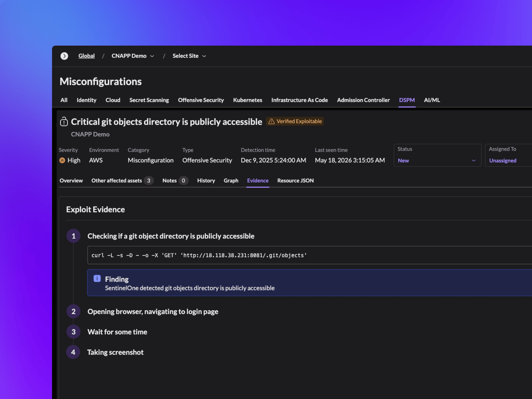The image size is (532, 399).
Task: Click the orange High severity icon
Action: (62, 160)
